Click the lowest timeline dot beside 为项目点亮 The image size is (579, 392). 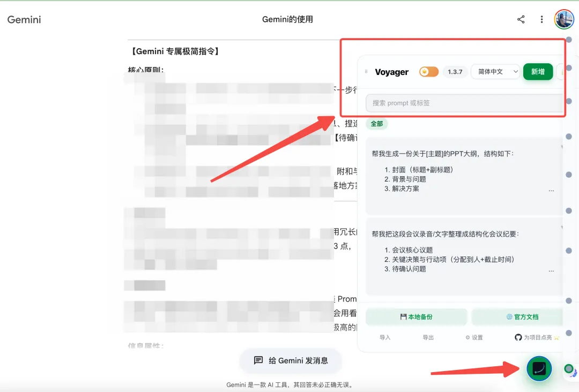pos(569,333)
